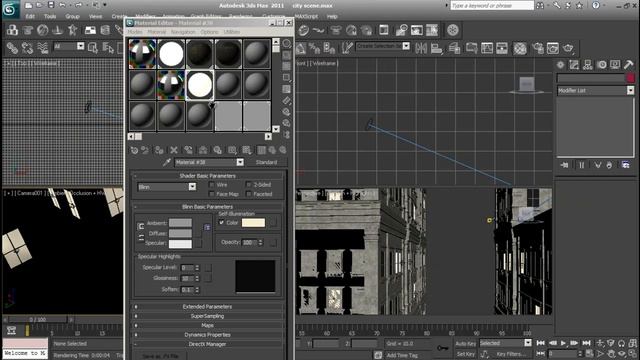Toggle Show Standard Map in Viewport
The height and width of the screenshot is (360, 640).
[x=247, y=150]
